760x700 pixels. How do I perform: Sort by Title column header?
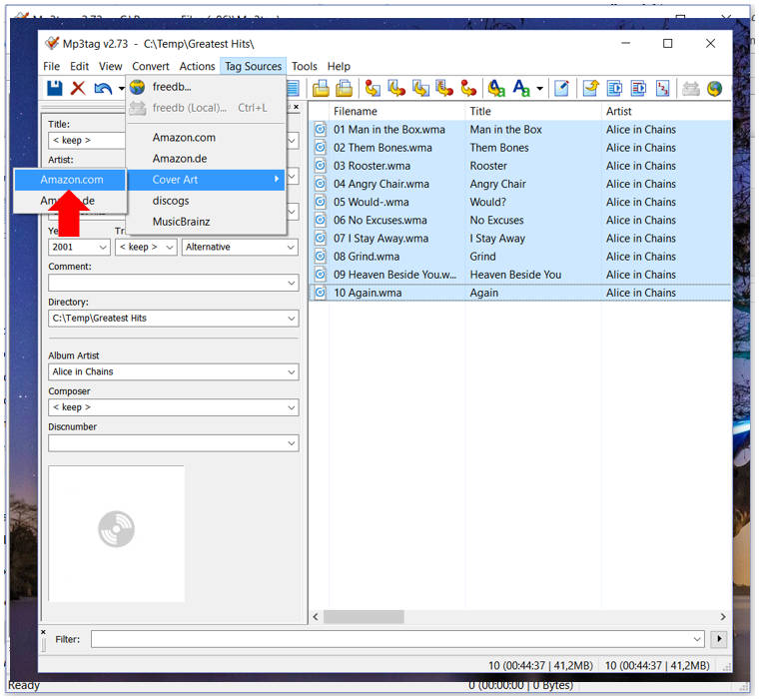[x=533, y=111]
